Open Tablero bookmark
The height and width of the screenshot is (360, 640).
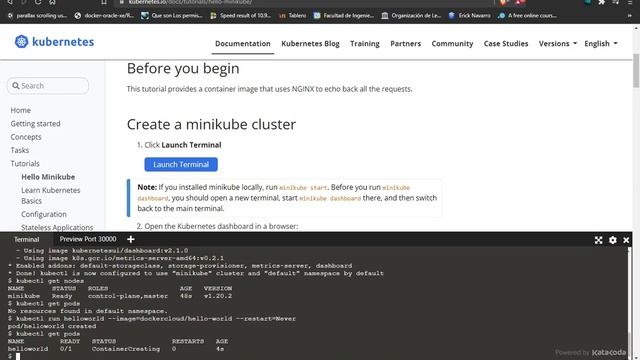pos(293,16)
